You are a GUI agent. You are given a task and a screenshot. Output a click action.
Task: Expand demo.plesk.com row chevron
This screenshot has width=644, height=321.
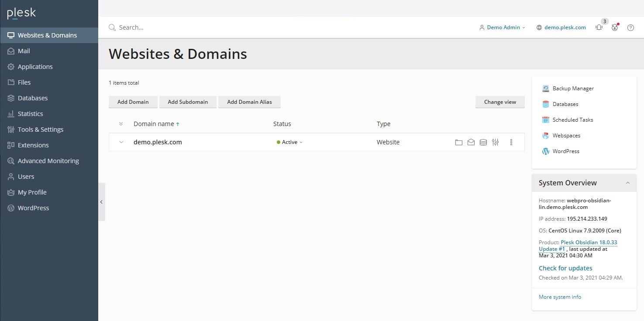click(121, 142)
